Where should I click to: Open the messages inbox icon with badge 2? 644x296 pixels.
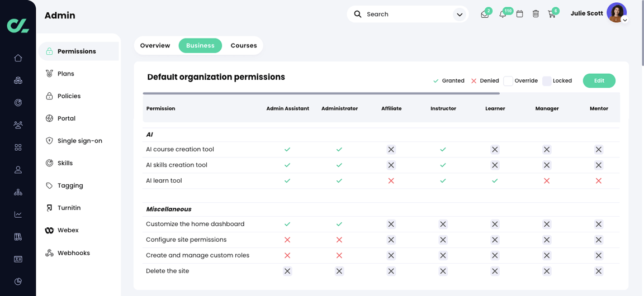pos(485,15)
